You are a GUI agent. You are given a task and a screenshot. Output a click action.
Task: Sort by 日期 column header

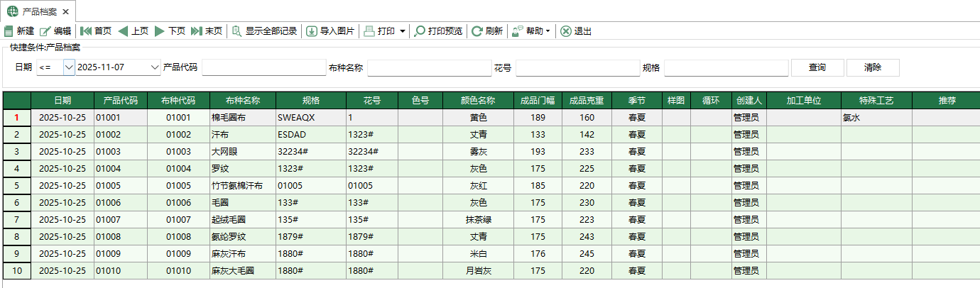tap(62, 100)
